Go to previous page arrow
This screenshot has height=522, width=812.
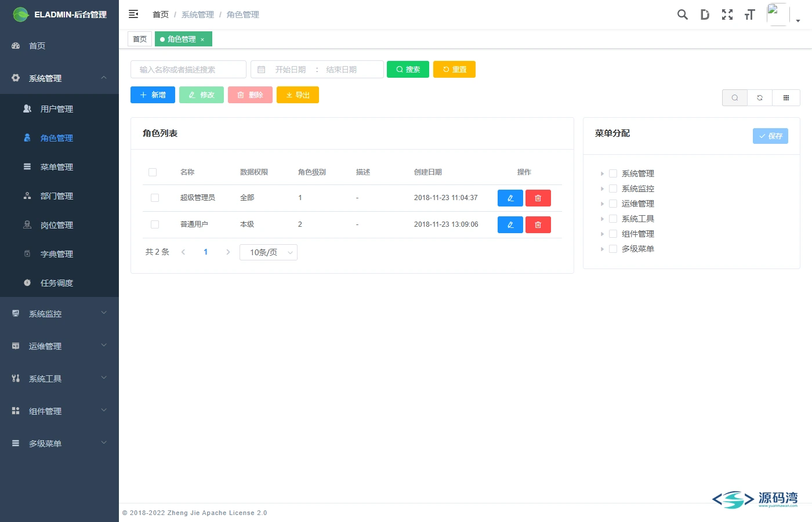183,252
